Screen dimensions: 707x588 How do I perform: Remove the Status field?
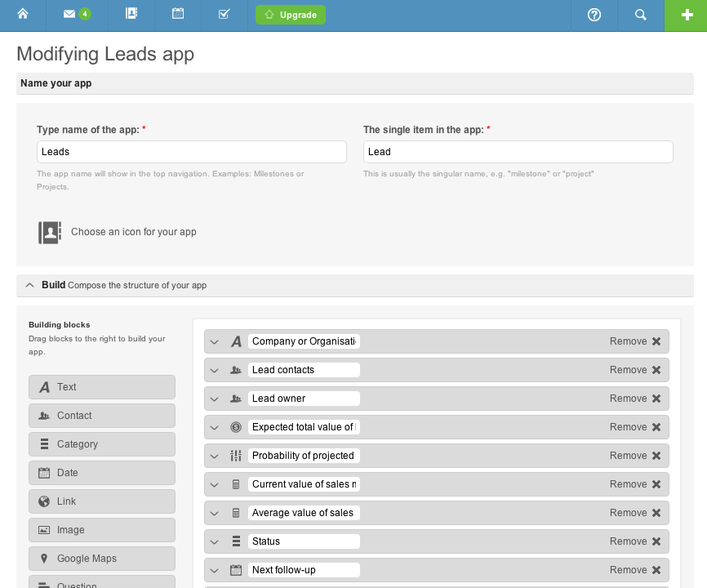(x=635, y=541)
